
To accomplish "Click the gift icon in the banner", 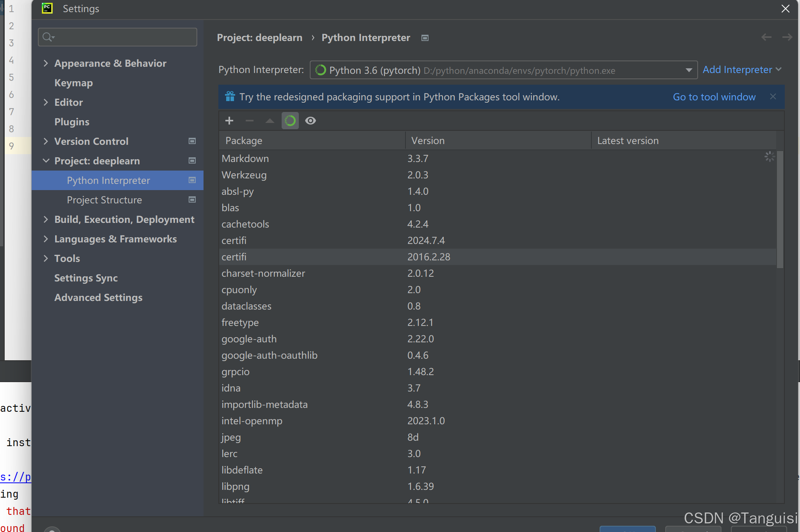I will [x=230, y=96].
